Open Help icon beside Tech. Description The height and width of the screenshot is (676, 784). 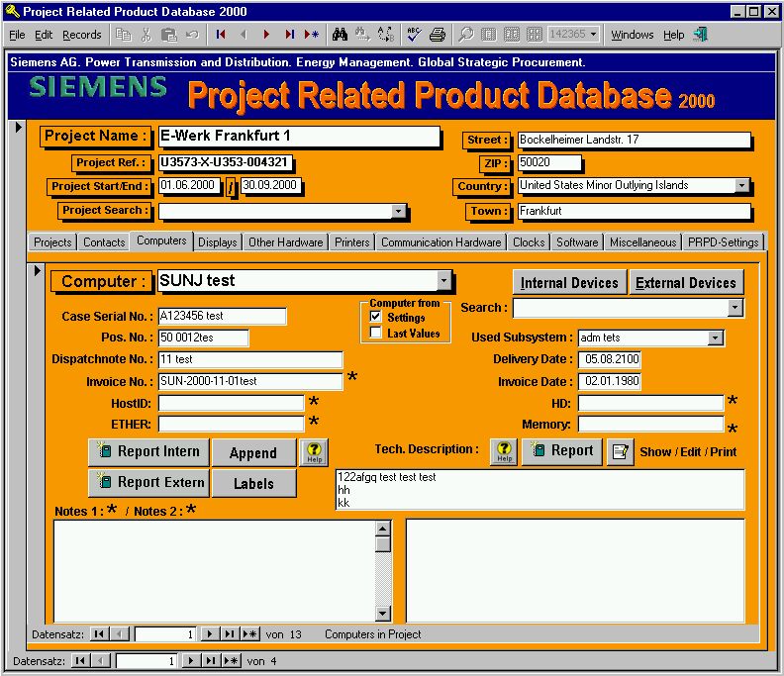(x=504, y=451)
